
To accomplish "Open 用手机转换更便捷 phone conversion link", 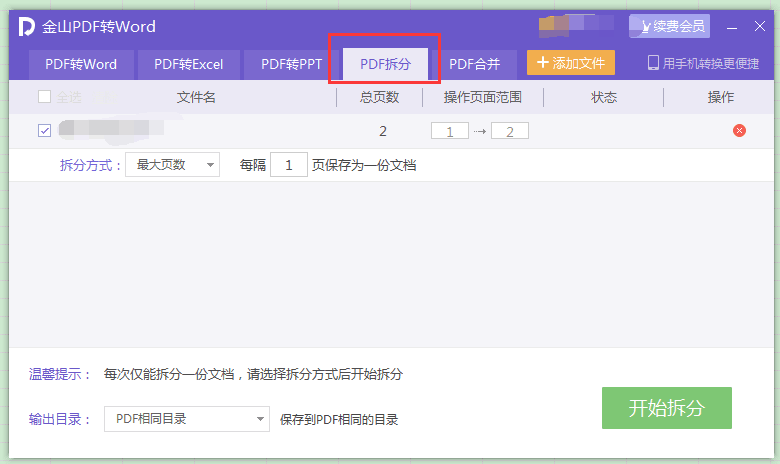I will 703,63.
